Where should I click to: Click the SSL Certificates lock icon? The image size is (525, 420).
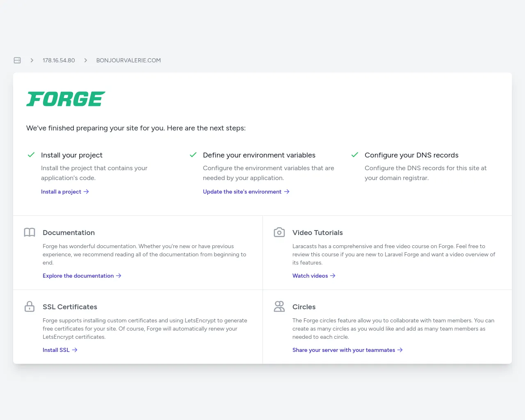30,307
